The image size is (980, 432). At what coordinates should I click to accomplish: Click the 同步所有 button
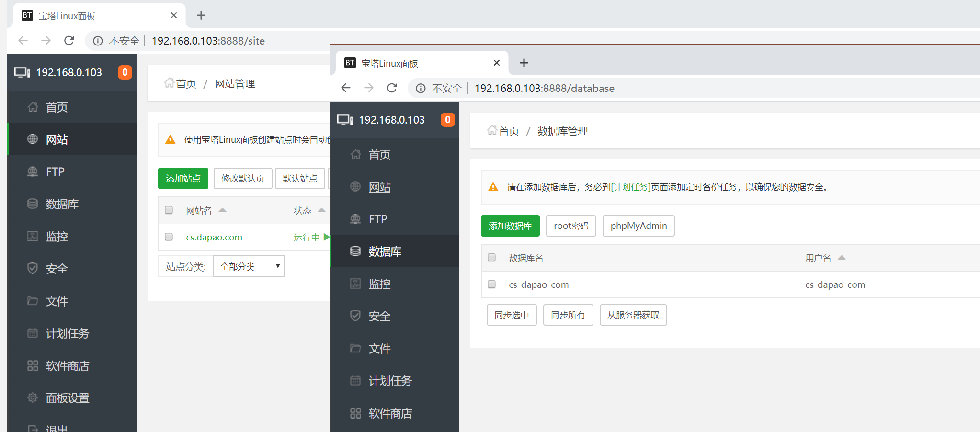[568, 315]
